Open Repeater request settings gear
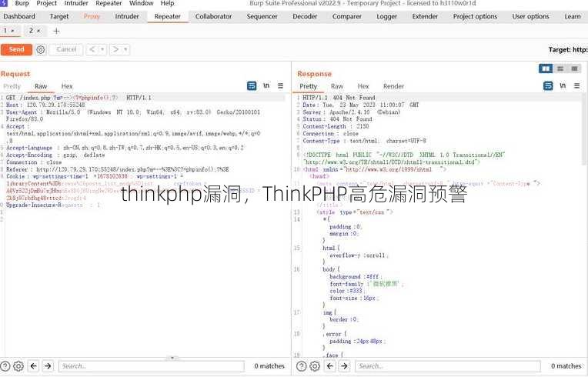588x377 pixels. 41,49
